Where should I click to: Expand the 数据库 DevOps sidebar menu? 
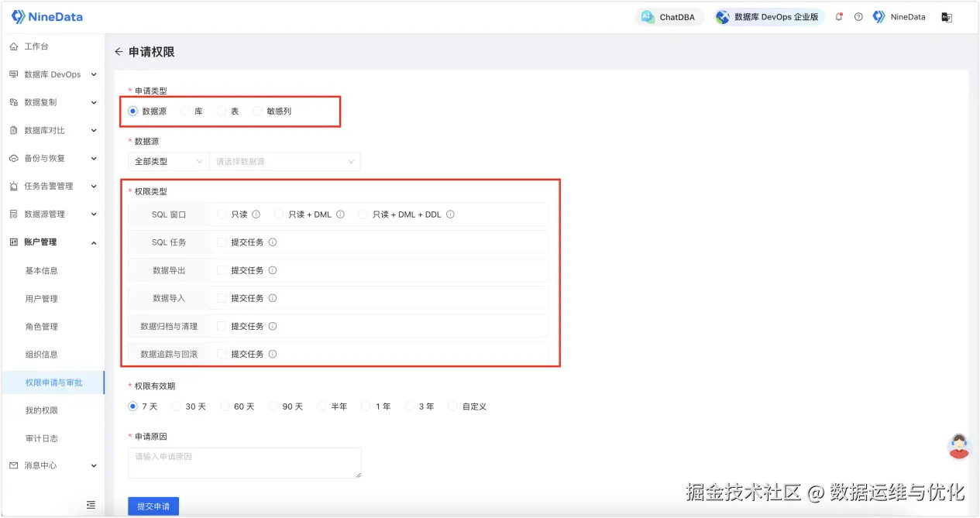point(52,74)
